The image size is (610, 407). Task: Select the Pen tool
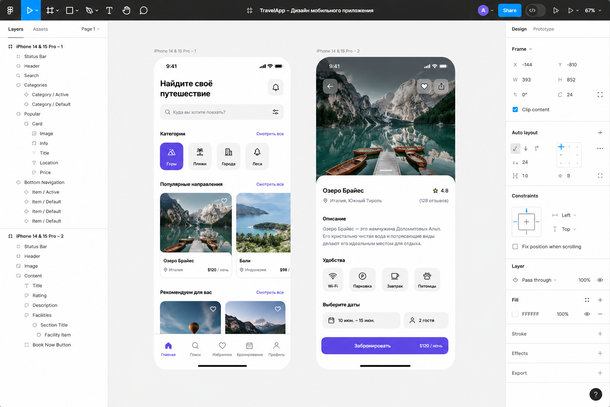(89, 11)
